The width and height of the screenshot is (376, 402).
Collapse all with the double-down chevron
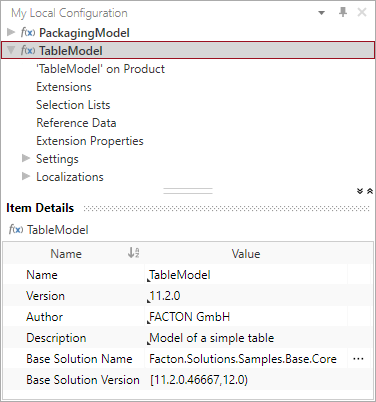point(360,191)
